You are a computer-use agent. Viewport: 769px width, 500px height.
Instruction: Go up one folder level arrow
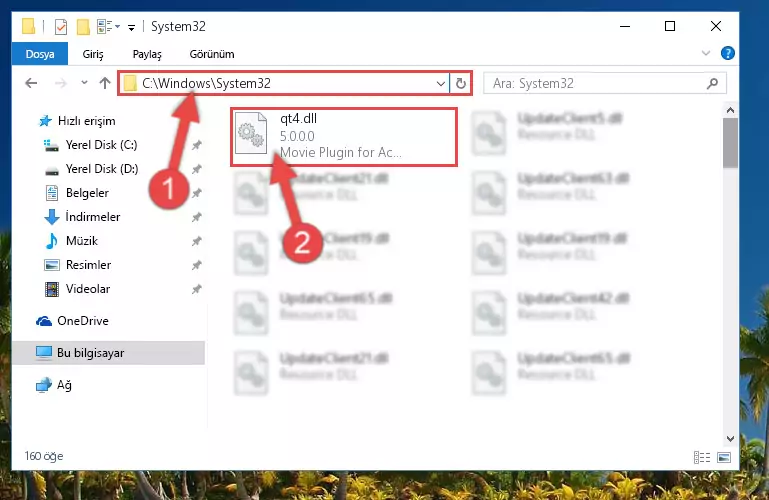(104, 83)
